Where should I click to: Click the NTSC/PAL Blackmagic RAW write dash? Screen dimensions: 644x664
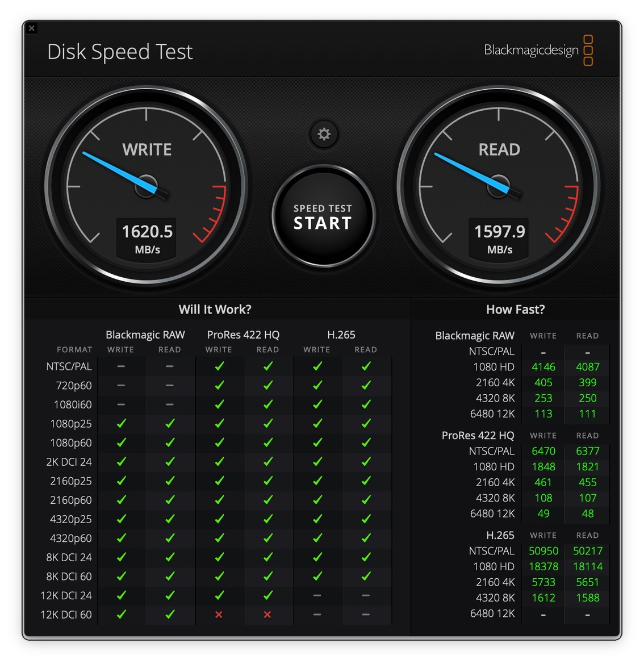pos(121,366)
